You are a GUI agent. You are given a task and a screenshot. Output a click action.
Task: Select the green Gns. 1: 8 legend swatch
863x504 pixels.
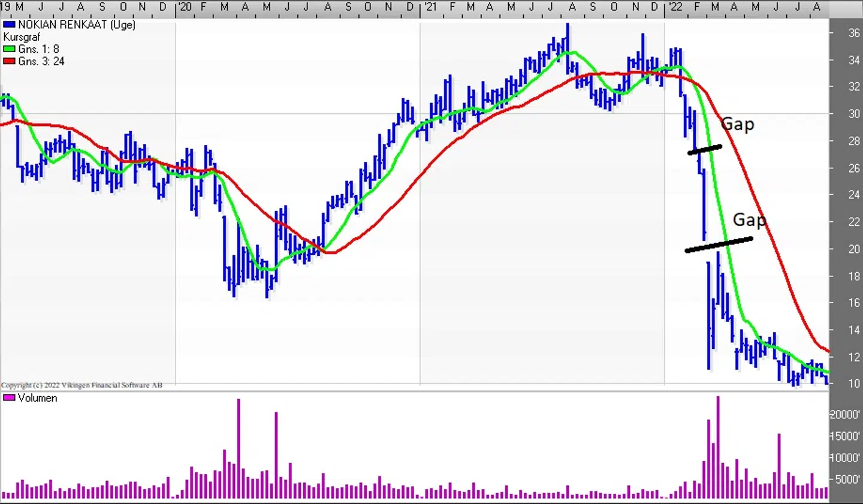(9, 49)
